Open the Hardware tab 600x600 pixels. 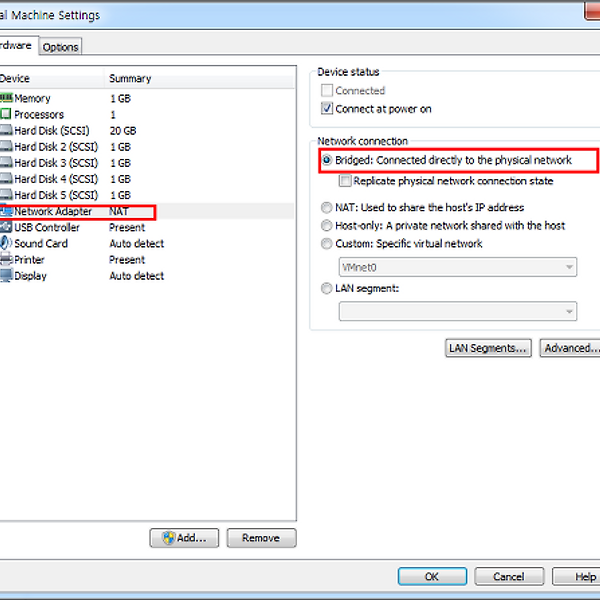[16, 46]
